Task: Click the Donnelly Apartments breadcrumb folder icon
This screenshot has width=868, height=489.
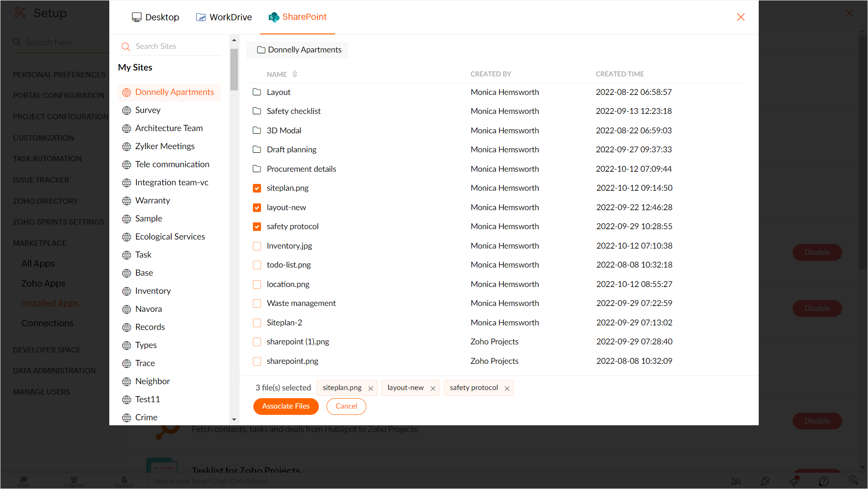Action: 261,50
